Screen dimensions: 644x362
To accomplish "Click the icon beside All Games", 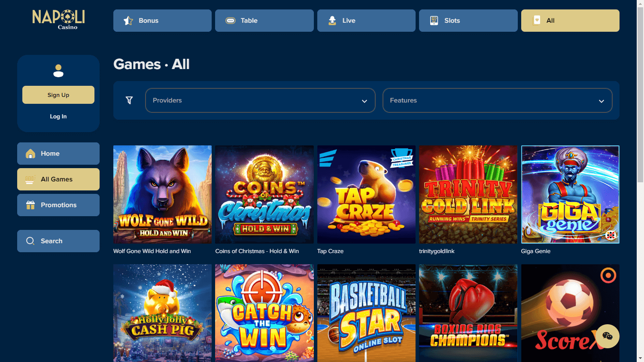I will (x=30, y=179).
